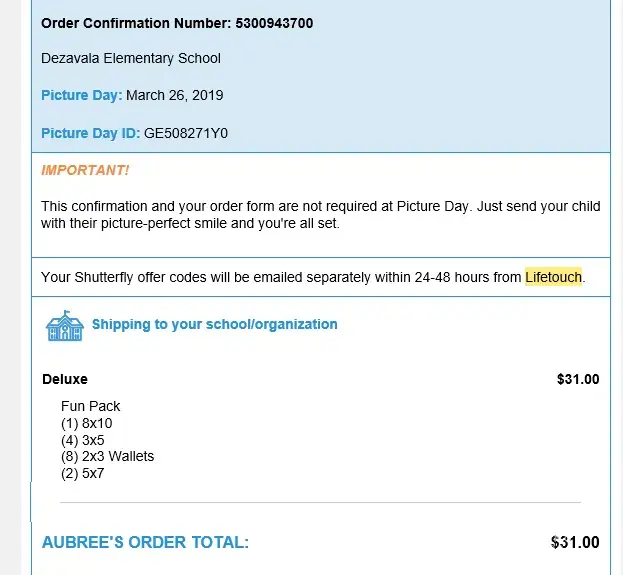Click the (8) 2x3 Wallets line
The height and width of the screenshot is (575, 623).
(x=108, y=456)
